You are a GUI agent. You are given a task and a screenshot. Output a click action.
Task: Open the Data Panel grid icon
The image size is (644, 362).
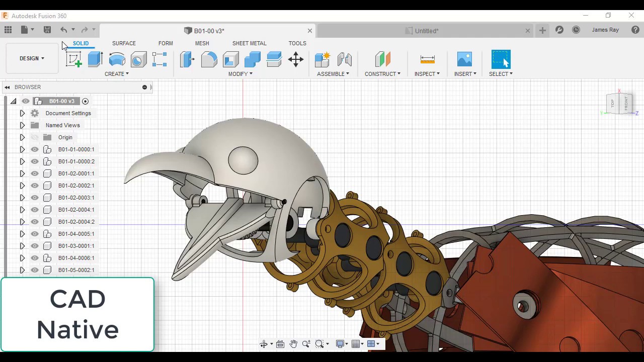click(x=8, y=30)
